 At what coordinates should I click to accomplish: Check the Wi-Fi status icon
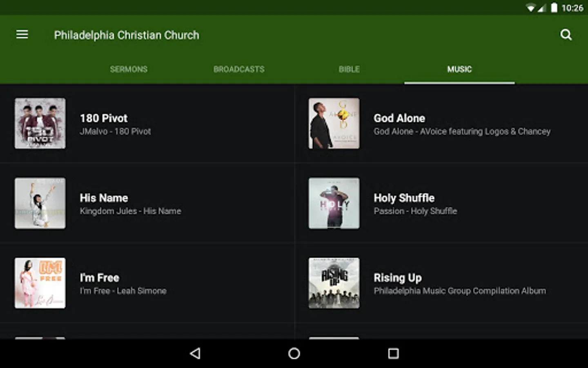pyautogui.click(x=531, y=8)
